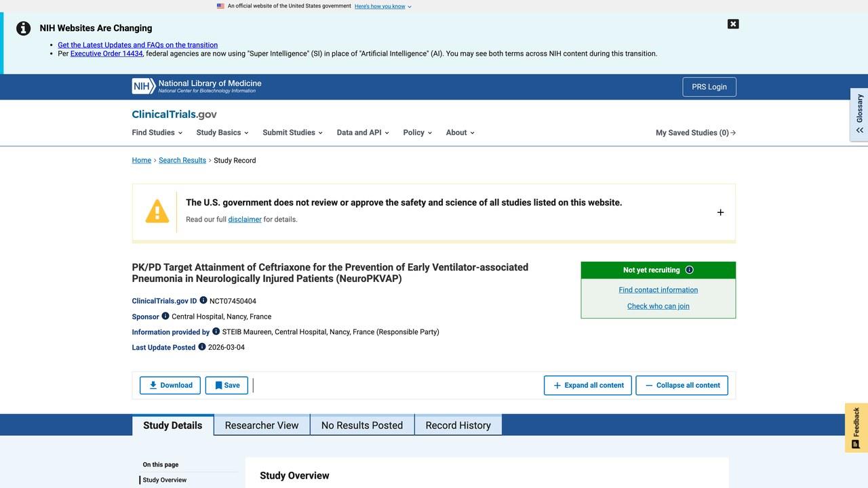
Task: Expand the Here's how you know dropdown
Action: pos(383,6)
